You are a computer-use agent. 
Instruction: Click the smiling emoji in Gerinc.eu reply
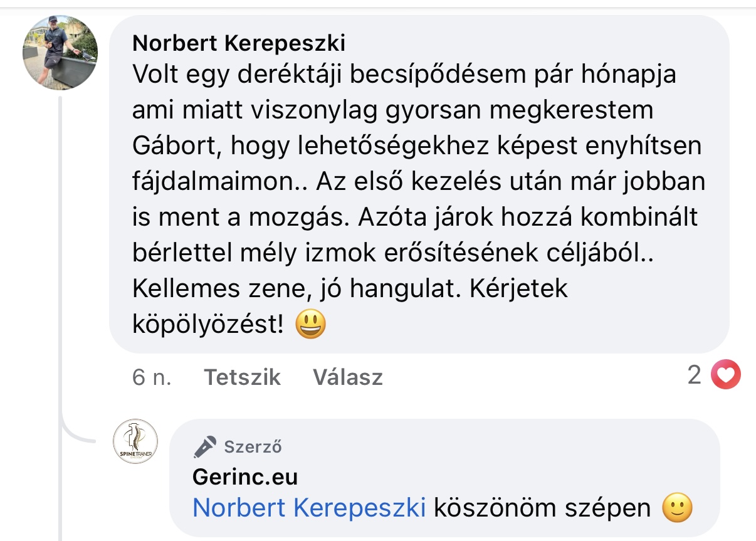point(678,508)
